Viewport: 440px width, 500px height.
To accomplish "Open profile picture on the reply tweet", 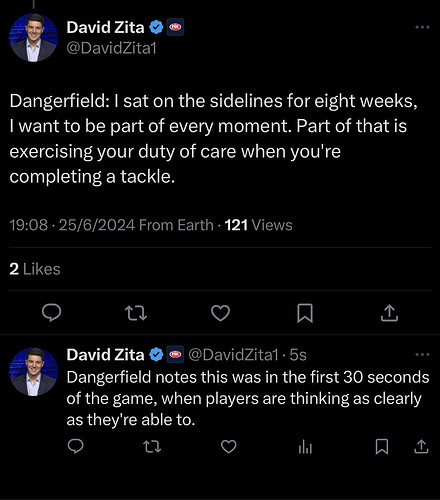I will tap(33, 372).
